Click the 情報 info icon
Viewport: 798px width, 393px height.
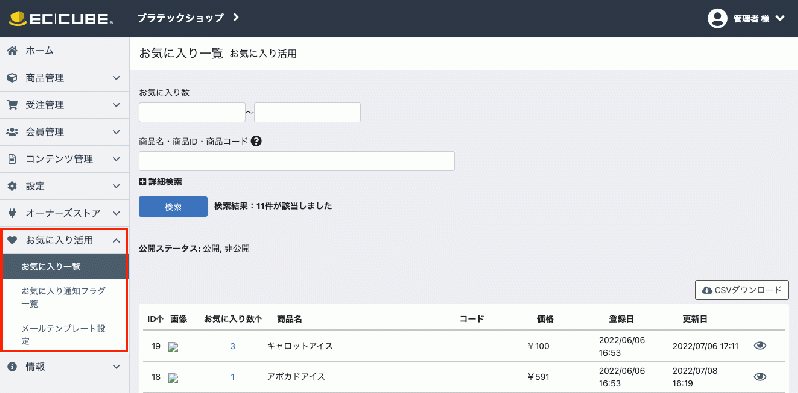pos(13,366)
